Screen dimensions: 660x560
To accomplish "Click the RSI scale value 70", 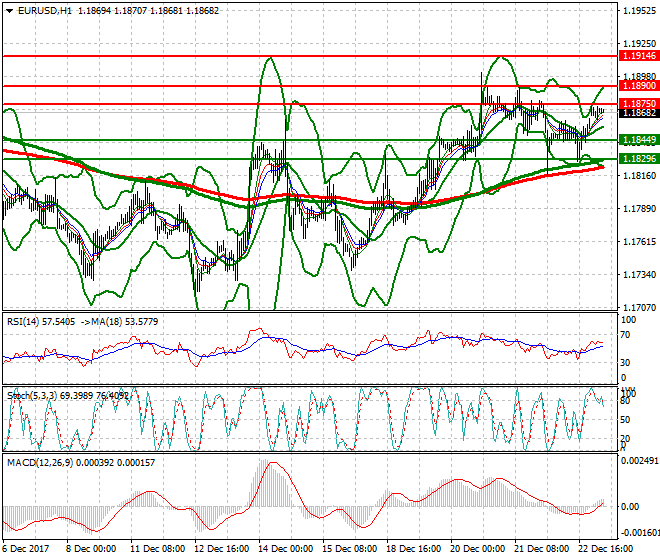I will tap(626, 335).
